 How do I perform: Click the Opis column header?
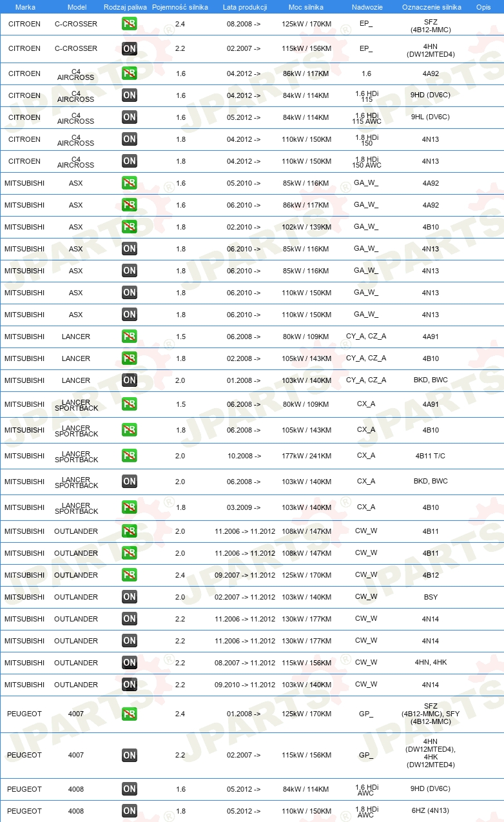tap(483, 6)
